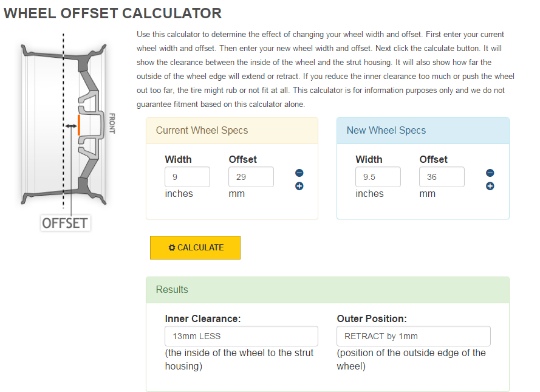Click the minus icon in Current Wheel Specs
Screen dimensions: 540x392
tap(299, 173)
